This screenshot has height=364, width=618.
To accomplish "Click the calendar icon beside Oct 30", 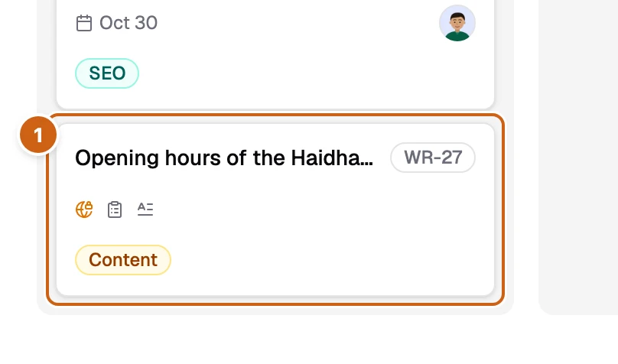I will (x=84, y=23).
